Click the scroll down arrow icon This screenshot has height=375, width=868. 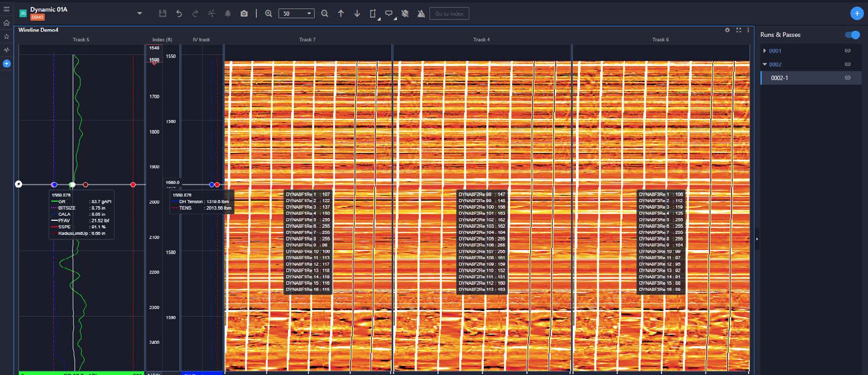(x=357, y=14)
